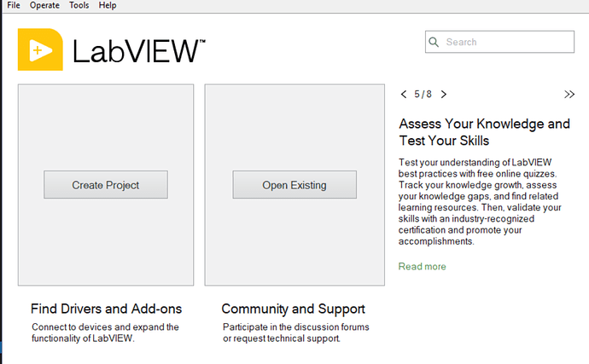Open the Operate menu
This screenshot has width=589, height=364.
(44, 5)
